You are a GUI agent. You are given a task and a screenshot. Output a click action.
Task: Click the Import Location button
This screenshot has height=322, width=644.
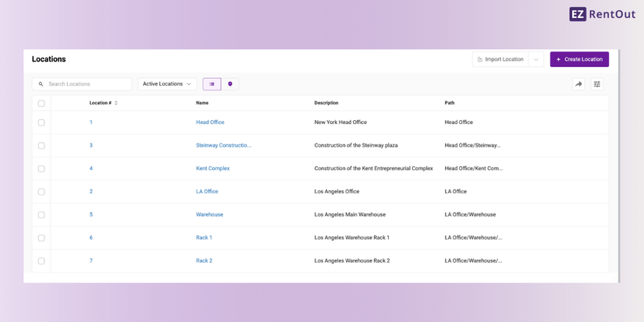pos(500,59)
